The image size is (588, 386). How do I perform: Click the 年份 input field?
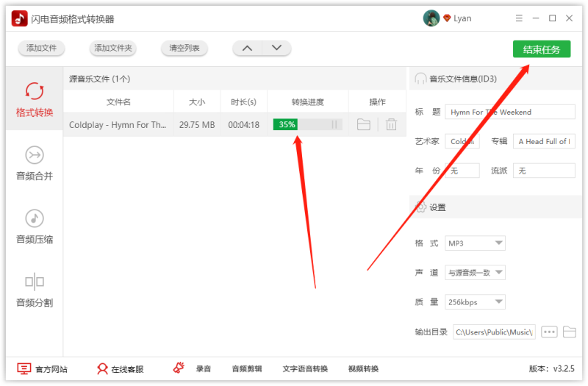462,171
